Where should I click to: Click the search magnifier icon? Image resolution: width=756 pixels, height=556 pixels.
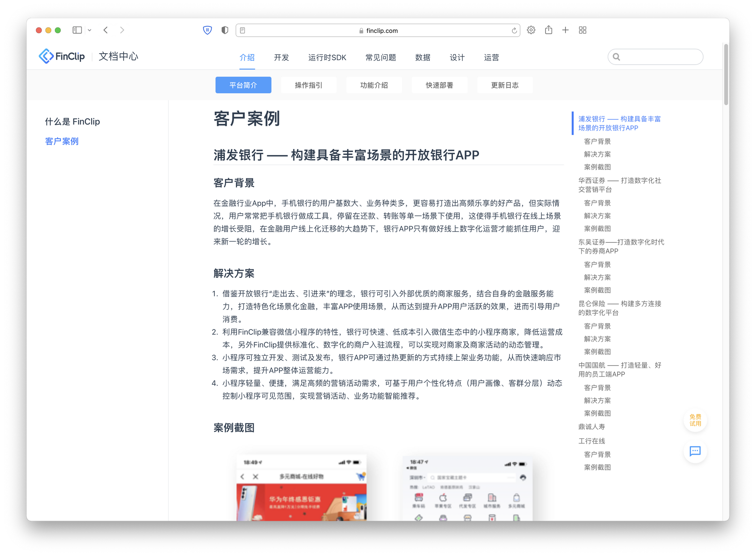coord(617,57)
